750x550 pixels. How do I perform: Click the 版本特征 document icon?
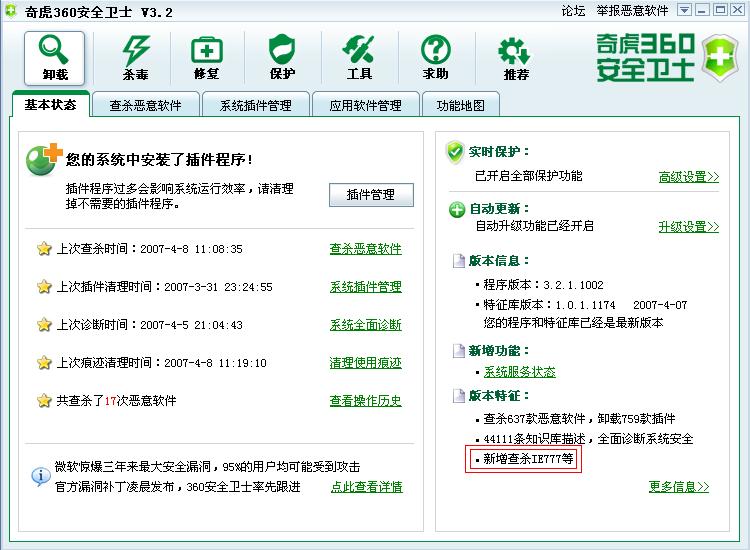point(459,396)
